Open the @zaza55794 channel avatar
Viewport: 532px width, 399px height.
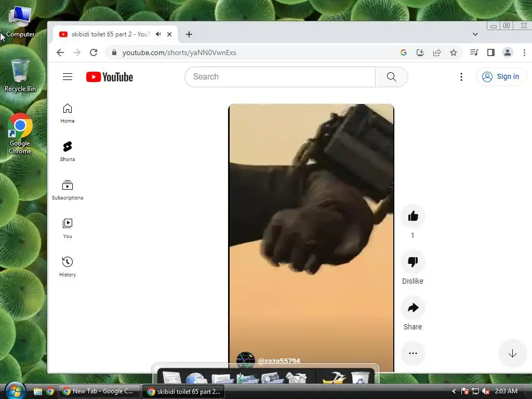(245, 361)
